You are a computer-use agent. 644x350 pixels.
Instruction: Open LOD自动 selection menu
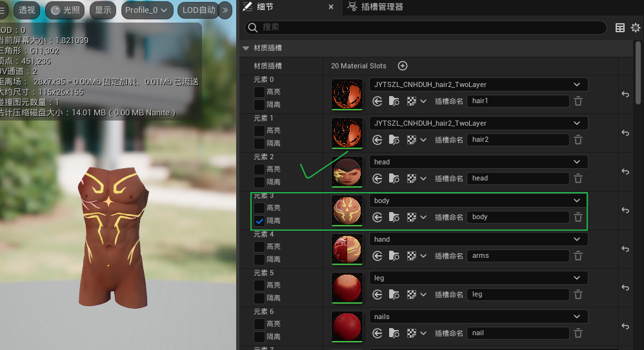[x=198, y=10]
